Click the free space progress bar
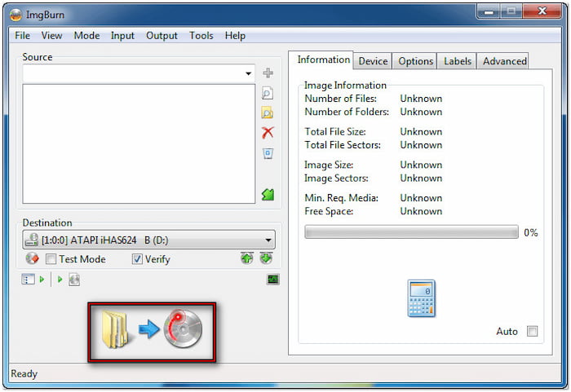This screenshot has height=392, width=571. coord(411,231)
